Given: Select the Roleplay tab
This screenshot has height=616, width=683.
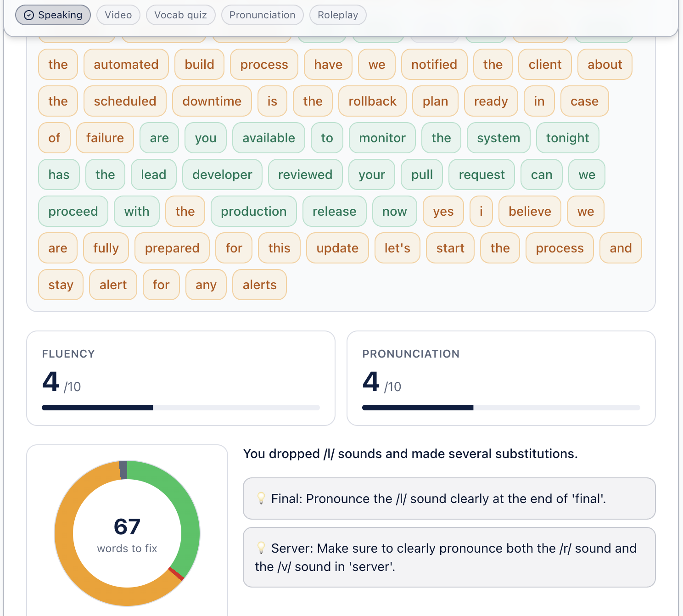Looking at the screenshot, I should tap(338, 15).
